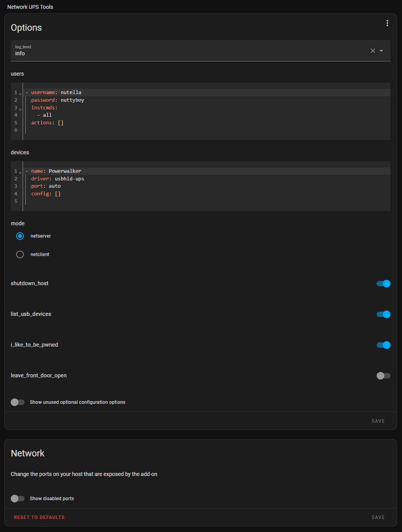Toggle the list_usb_devices switch
Image resolution: width=402 pixels, height=532 pixels.
[x=384, y=314]
